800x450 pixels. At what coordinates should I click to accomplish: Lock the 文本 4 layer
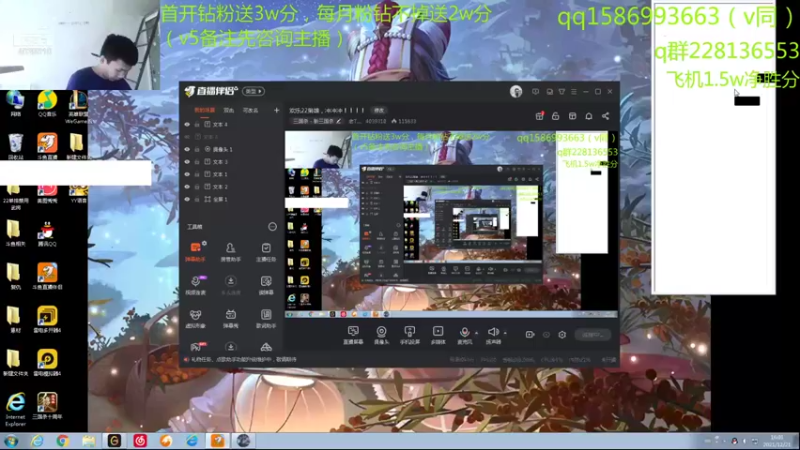point(197,124)
